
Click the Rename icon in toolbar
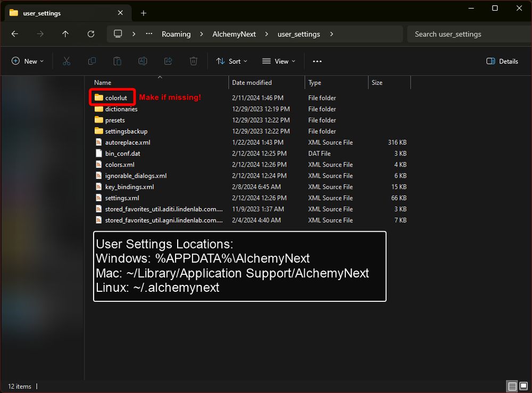point(143,61)
